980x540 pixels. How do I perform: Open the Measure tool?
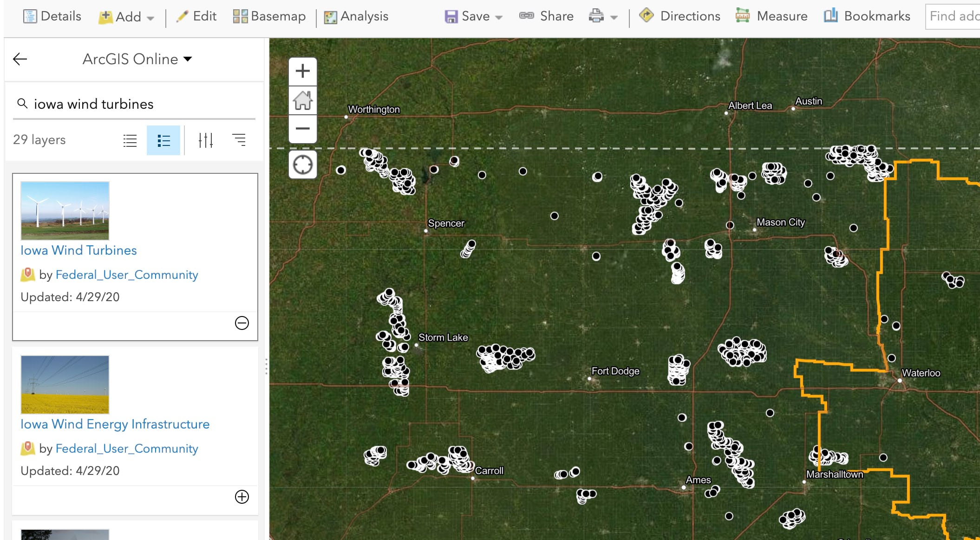tap(772, 16)
